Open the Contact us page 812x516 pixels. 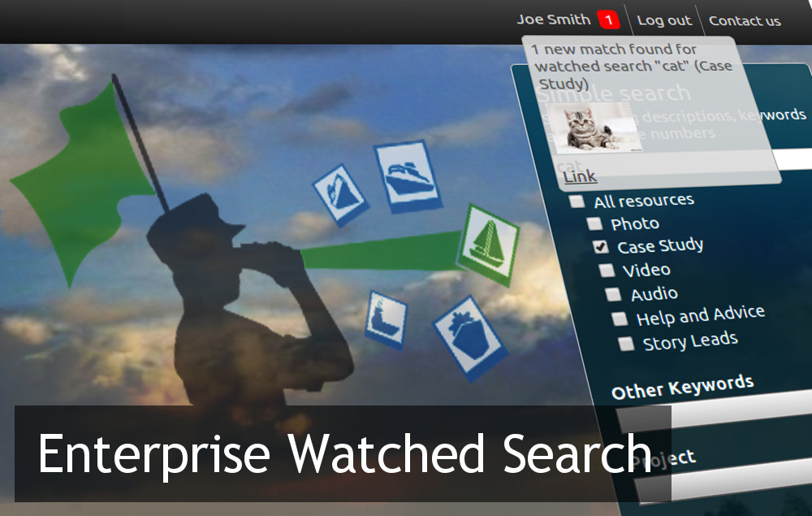click(x=745, y=21)
